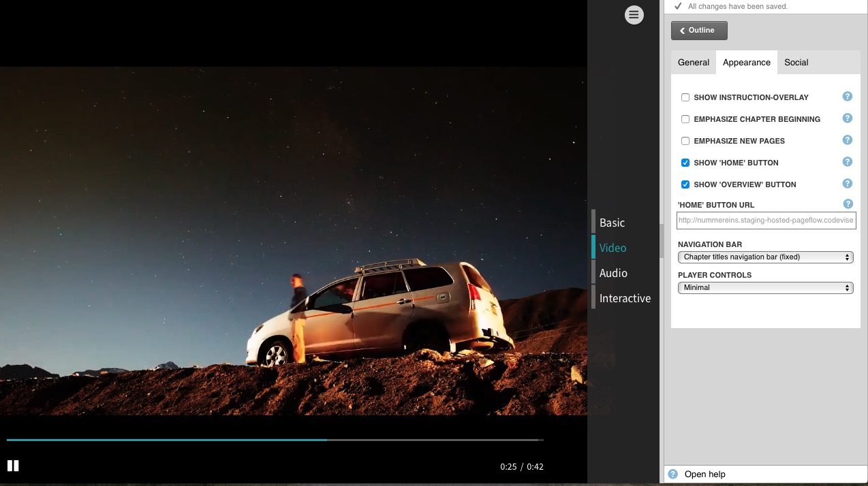Image resolution: width=868 pixels, height=486 pixels.
Task: Click help icon for Show 'Overview' Button
Action: (x=848, y=184)
